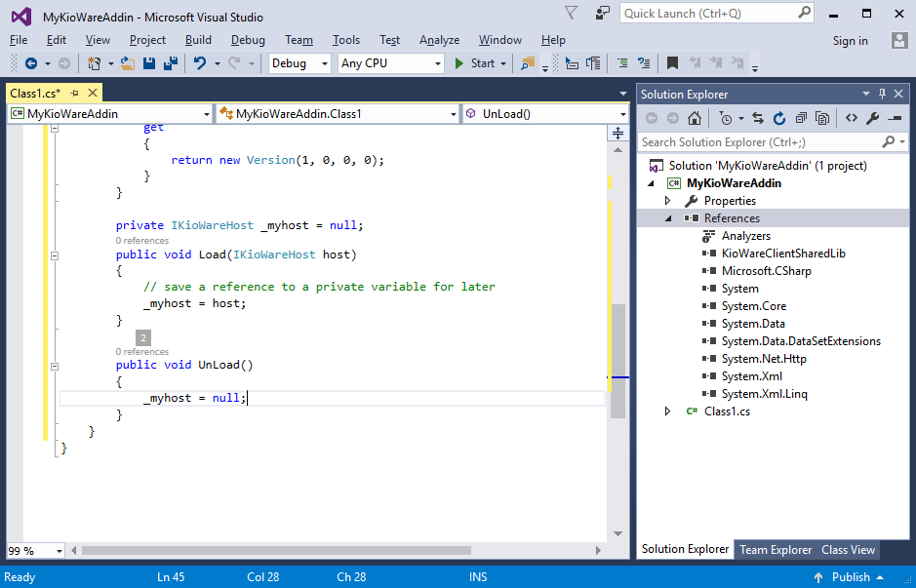Screen dimensions: 916x588
Task: Expand the Class1.cs node in Solution Explorer
Action: point(667,412)
